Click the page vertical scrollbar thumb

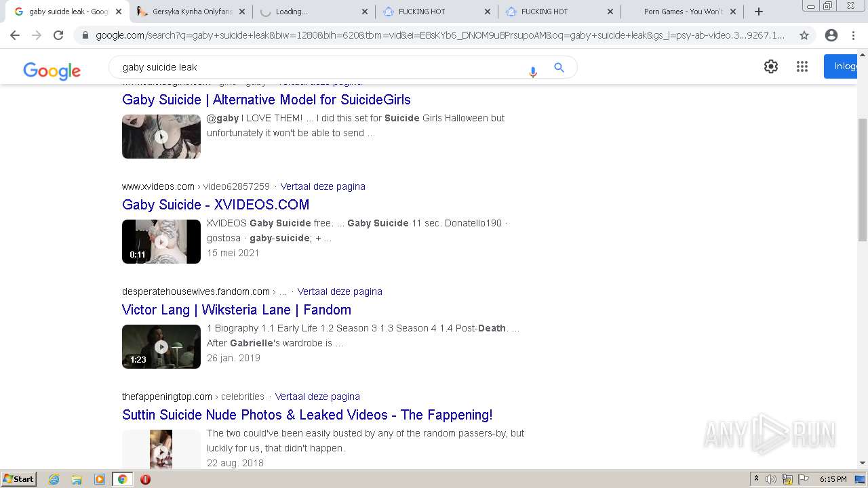(x=863, y=179)
